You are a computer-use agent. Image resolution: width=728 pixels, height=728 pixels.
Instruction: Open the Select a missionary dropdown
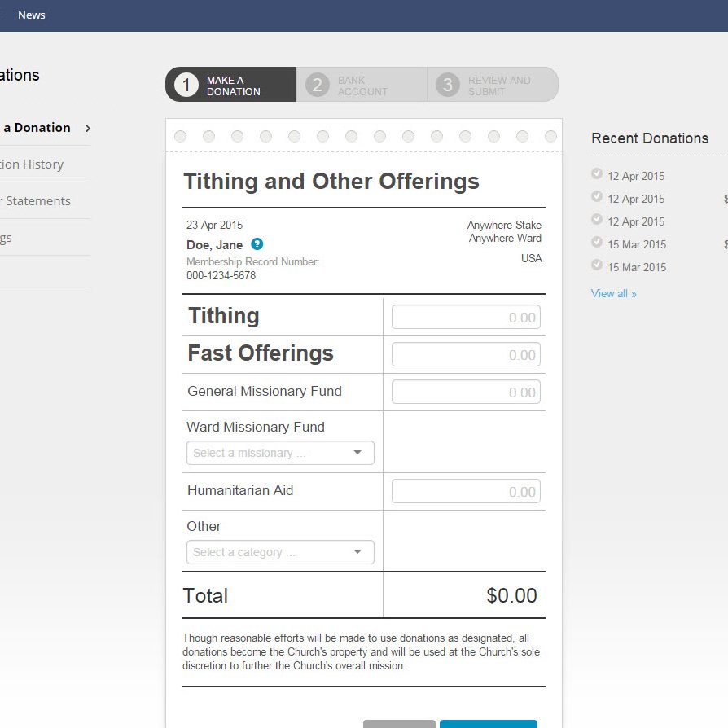point(279,453)
